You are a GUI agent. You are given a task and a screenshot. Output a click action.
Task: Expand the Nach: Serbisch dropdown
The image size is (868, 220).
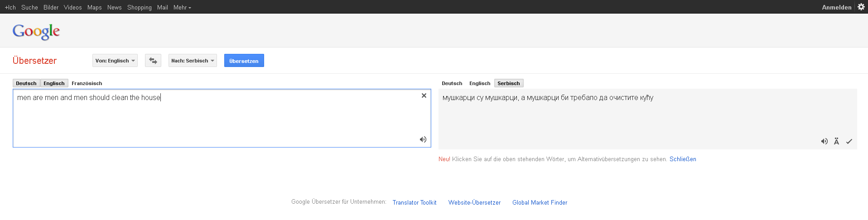point(193,61)
